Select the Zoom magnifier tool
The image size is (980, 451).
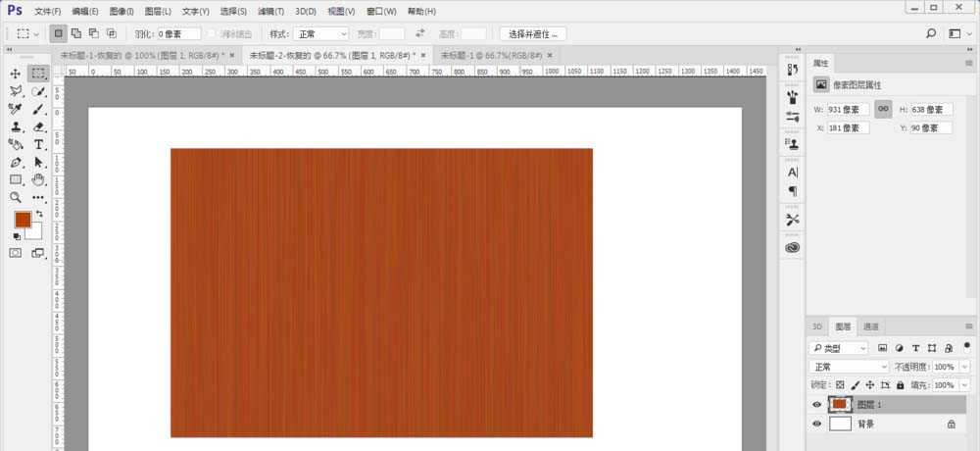[x=16, y=197]
